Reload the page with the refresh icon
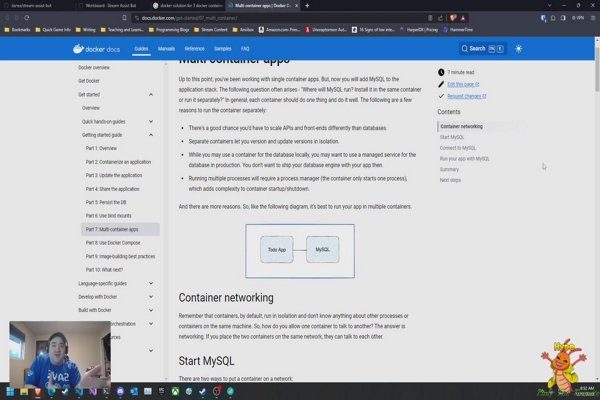 (x=27, y=18)
